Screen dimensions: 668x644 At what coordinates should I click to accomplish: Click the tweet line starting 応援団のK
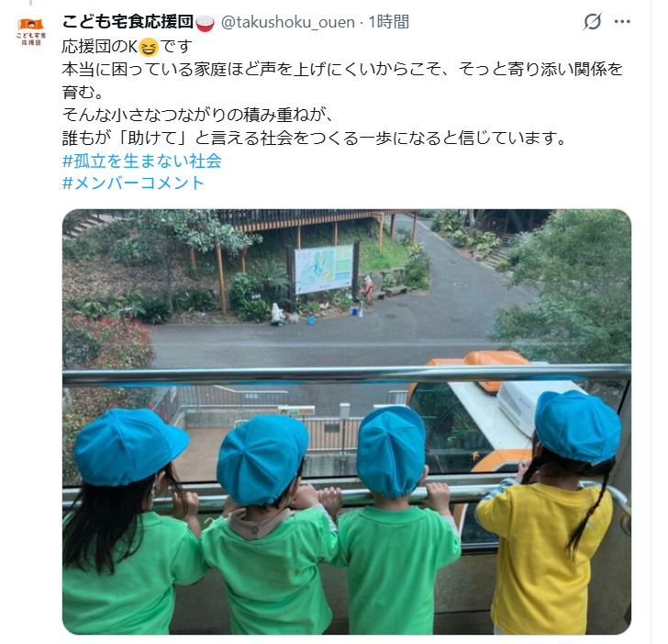point(127,47)
